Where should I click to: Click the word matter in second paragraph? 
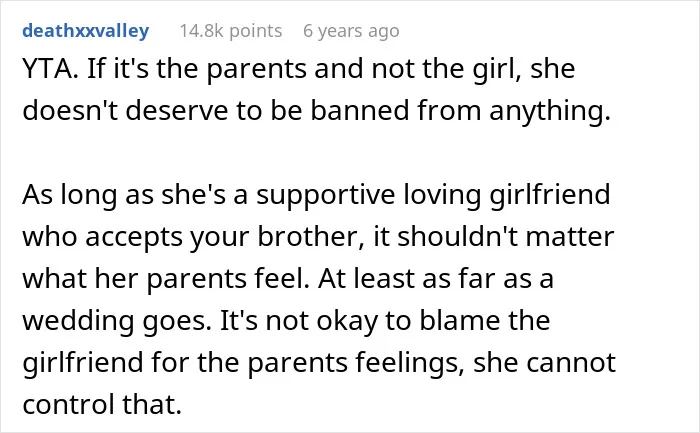pyautogui.click(x=570, y=237)
